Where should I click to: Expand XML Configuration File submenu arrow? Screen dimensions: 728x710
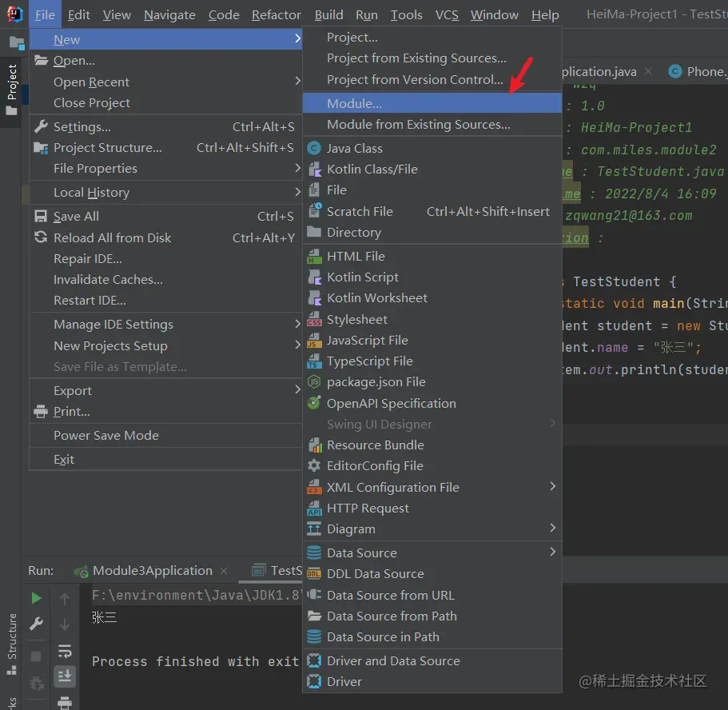coord(552,486)
